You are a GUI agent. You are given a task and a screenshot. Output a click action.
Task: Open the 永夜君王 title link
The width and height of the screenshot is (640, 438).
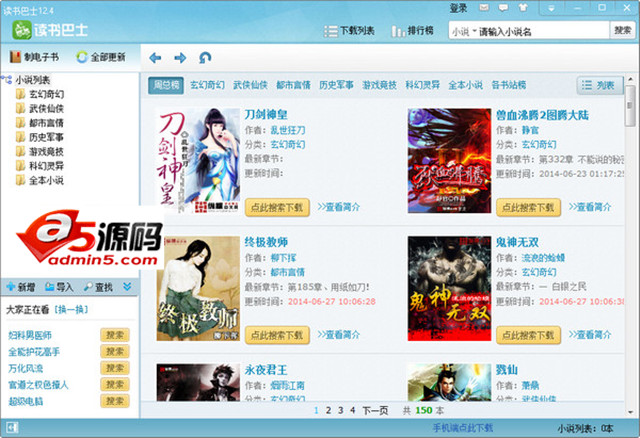pos(266,370)
